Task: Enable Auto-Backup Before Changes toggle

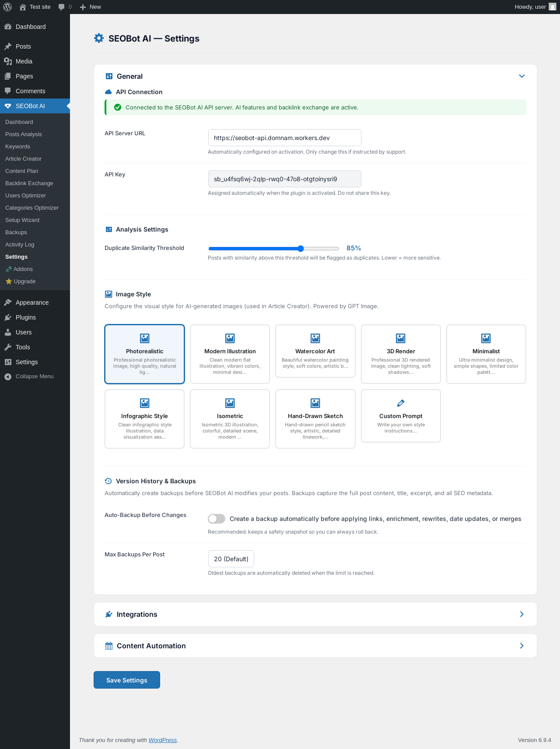Action: tap(217, 519)
